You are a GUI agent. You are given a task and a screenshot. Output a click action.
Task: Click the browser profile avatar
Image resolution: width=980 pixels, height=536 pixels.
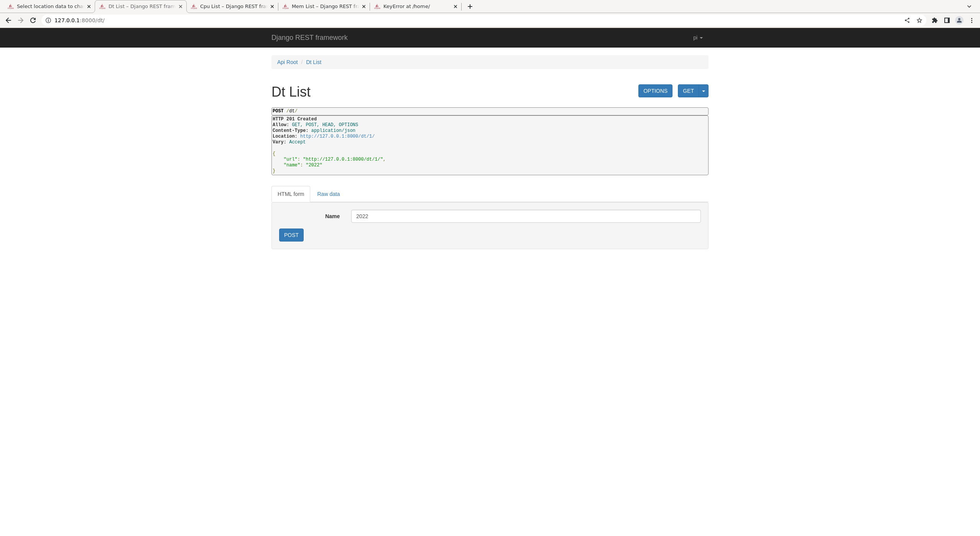[x=959, y=20]
